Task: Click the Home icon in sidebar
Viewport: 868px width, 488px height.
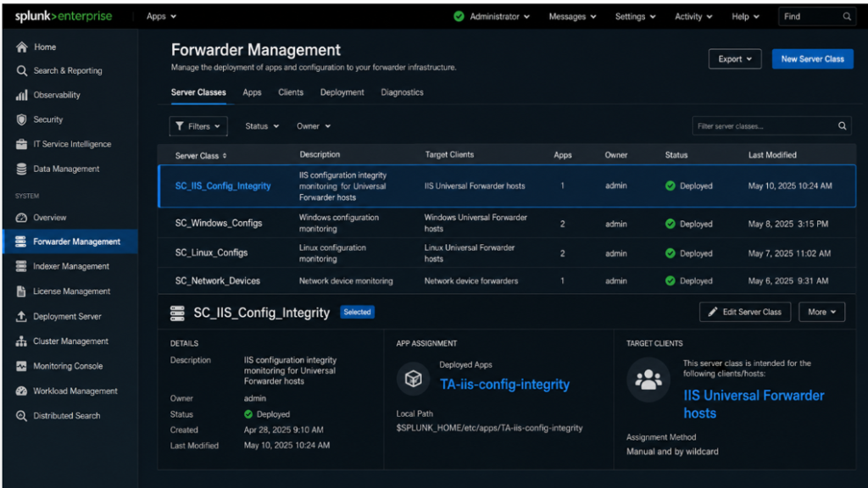Action: pos(21,47)
